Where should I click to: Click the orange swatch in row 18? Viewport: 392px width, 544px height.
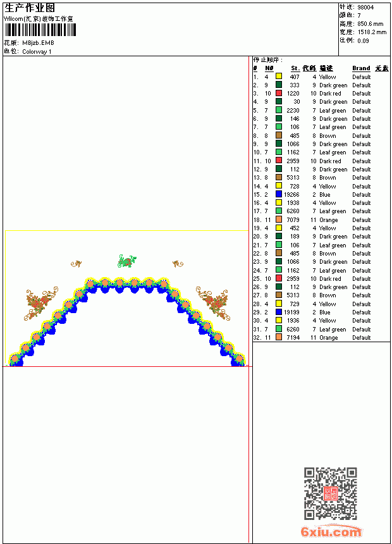(x=279, y=219)
